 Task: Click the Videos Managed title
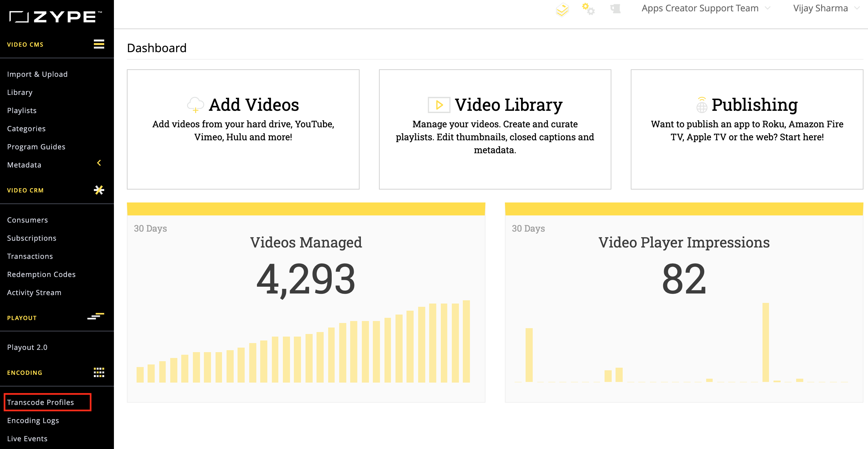point(306,242)
